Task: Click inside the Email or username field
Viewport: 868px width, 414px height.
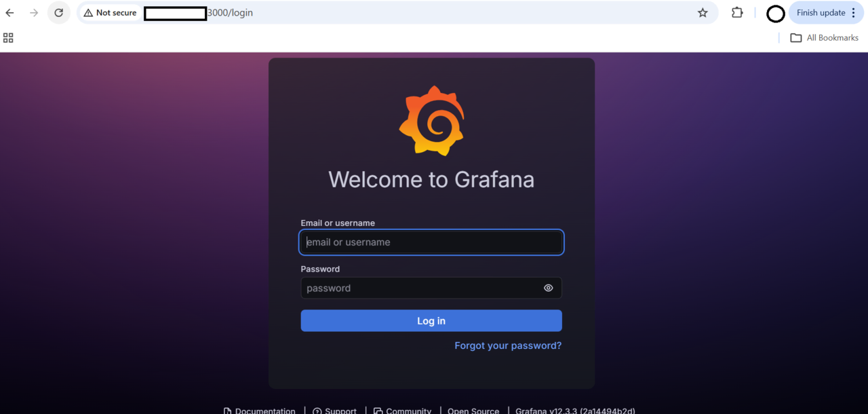Action: 431,242
